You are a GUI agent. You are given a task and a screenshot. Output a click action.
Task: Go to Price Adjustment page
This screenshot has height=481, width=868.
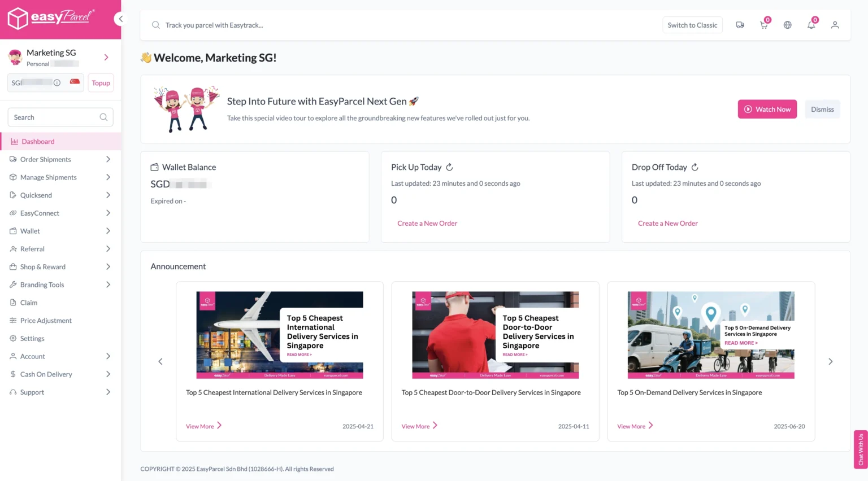point(46,321)
